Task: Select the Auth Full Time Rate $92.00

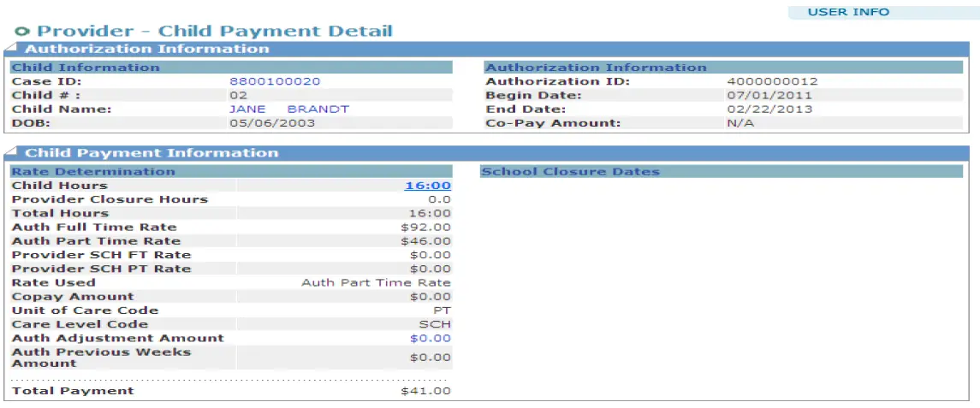Action: pos(425,228)
